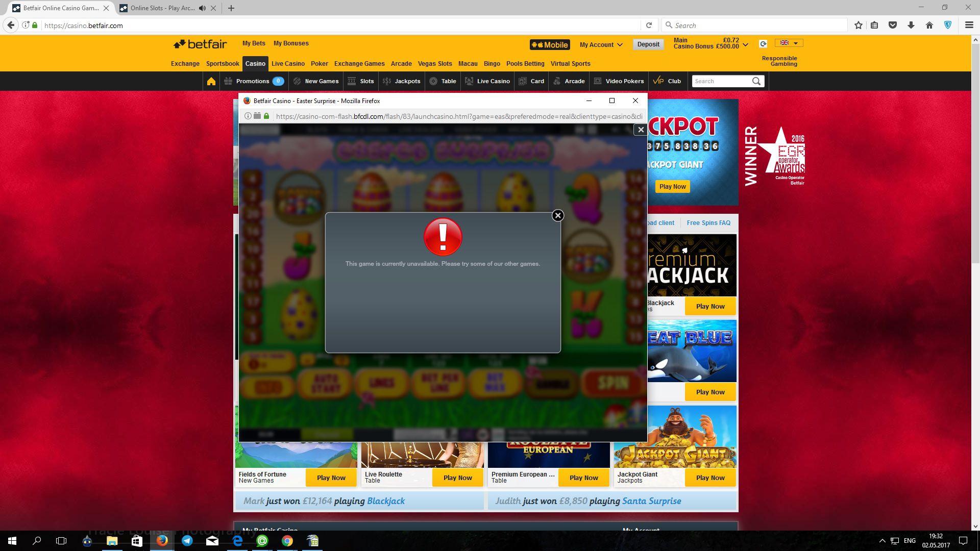Play Now for Premium European roulette
The height and width of the screenshot is (551, 980).
pyautogui.click(x=584, y=478)
